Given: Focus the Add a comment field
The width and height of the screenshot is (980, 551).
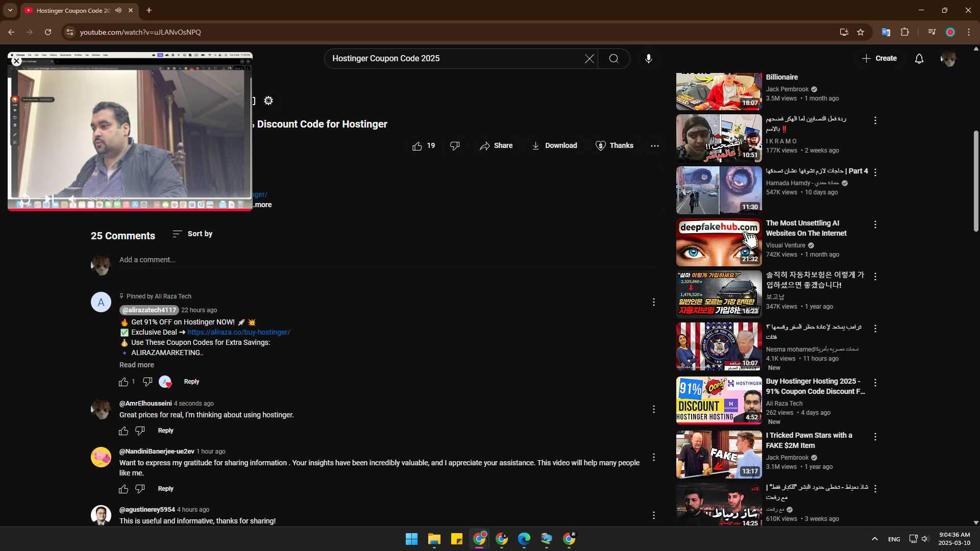Looking at the screenshot, I should coord(387,260).
